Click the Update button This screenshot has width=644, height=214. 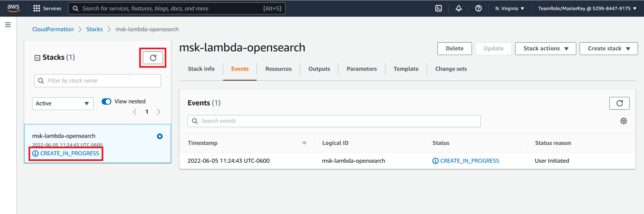click(x=493, y=49)
